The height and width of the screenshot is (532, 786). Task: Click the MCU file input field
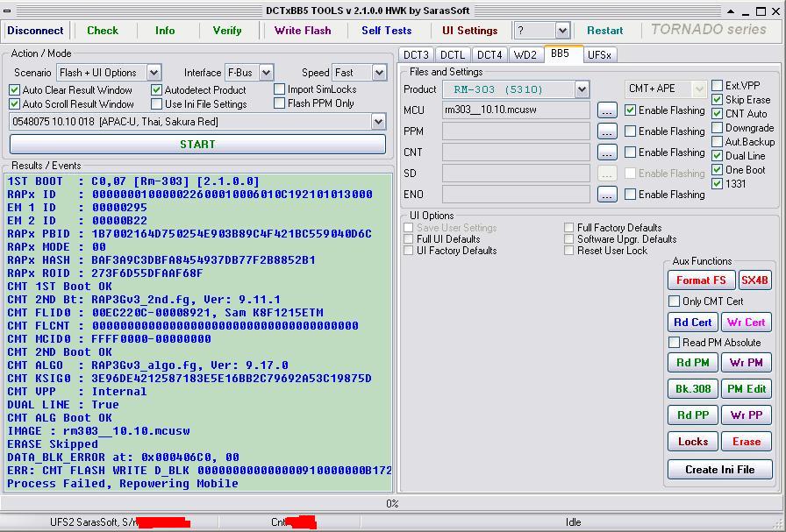[x=516, y=110]
